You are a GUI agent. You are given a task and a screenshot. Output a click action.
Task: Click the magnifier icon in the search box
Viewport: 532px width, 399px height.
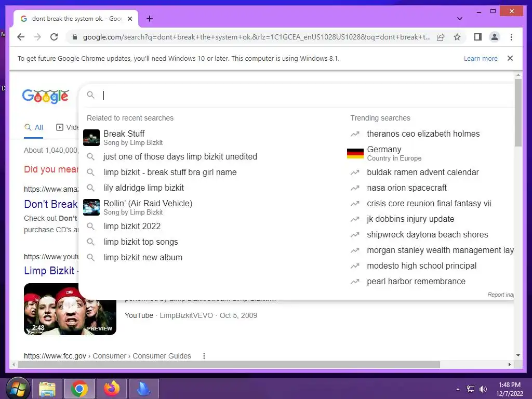[90, 95]
